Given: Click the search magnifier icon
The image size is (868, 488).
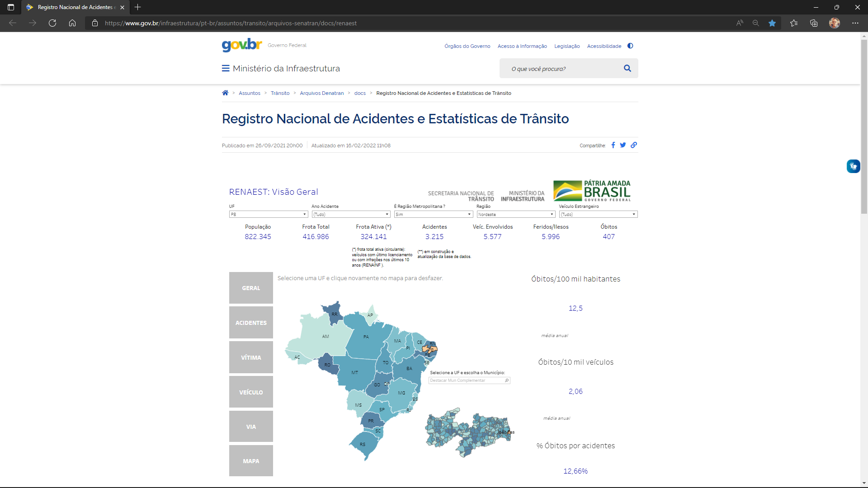Looking at the screenshot, I should pos(627,68).
